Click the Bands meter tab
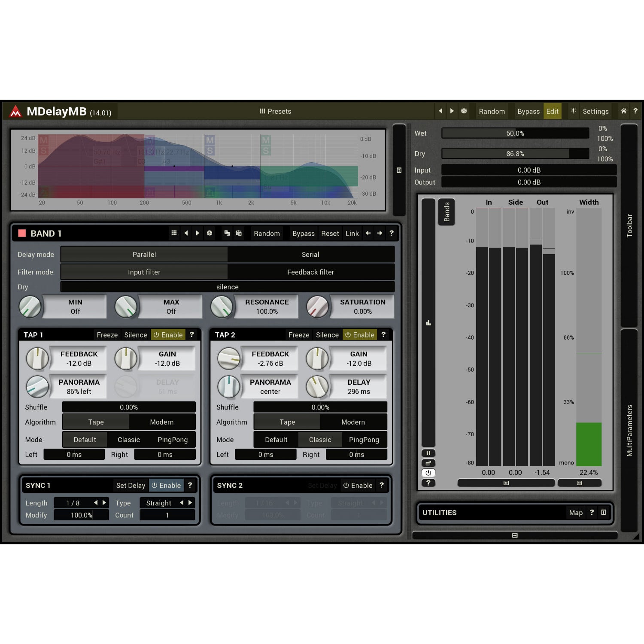This screenshot has height=644, width=644. click(447, 212)
